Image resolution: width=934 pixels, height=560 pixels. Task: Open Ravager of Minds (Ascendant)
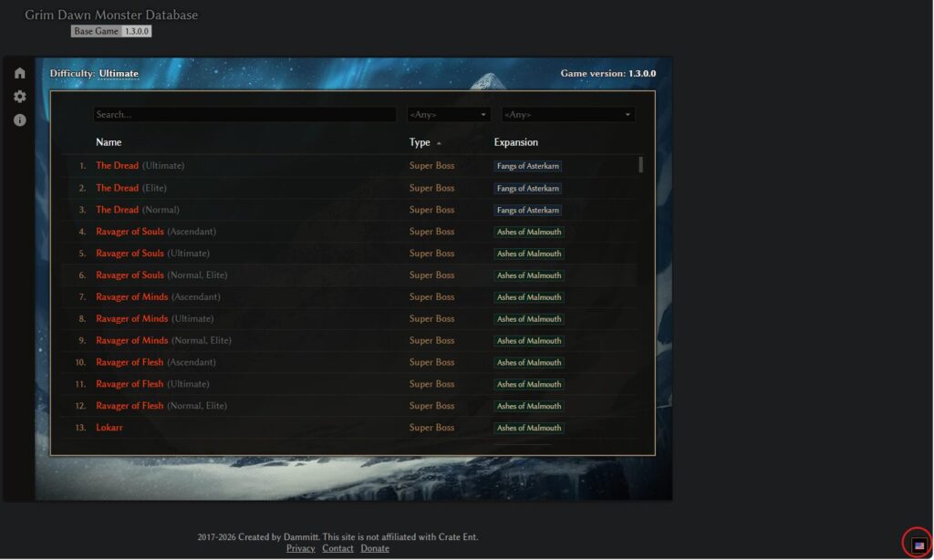coord(158,296)
